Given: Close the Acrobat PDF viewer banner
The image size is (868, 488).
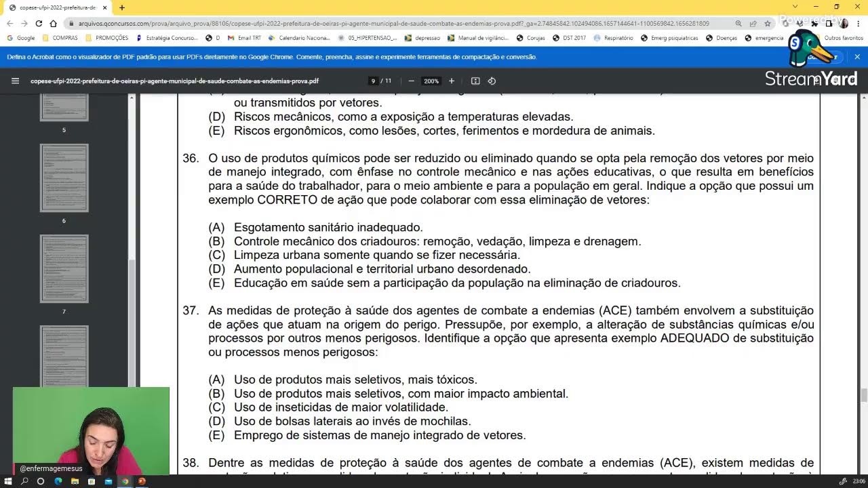Looking at the screenshot, I should pos(857,57).
